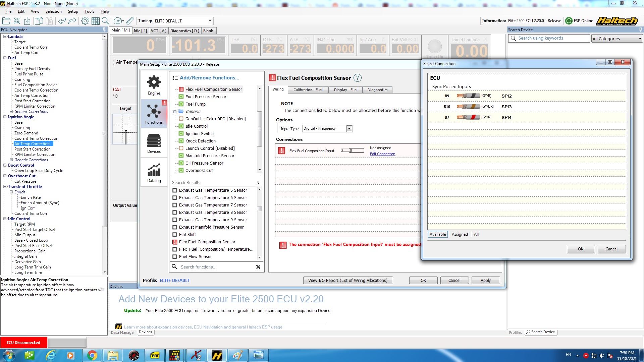Click the table grid toolbar icon

coord(96,21)
